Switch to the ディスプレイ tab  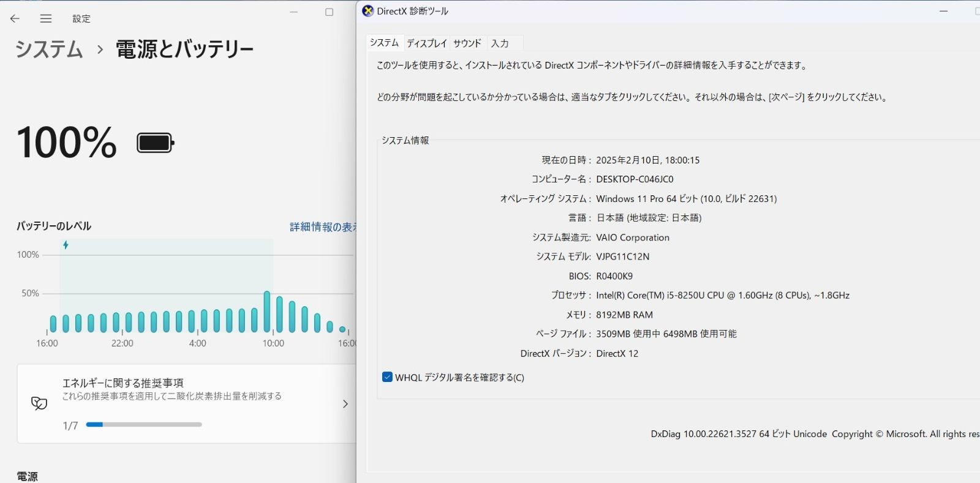pyautogui.click(x=427, y=43)
